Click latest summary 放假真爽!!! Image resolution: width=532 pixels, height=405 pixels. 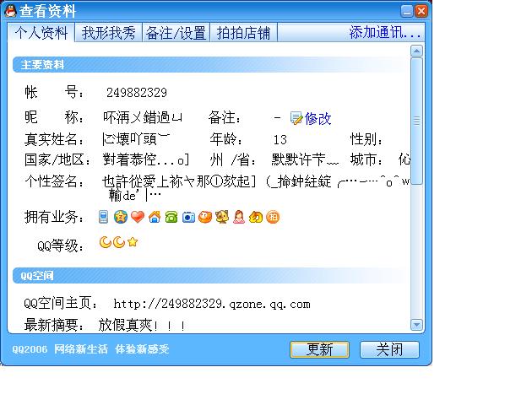point(142,326)
